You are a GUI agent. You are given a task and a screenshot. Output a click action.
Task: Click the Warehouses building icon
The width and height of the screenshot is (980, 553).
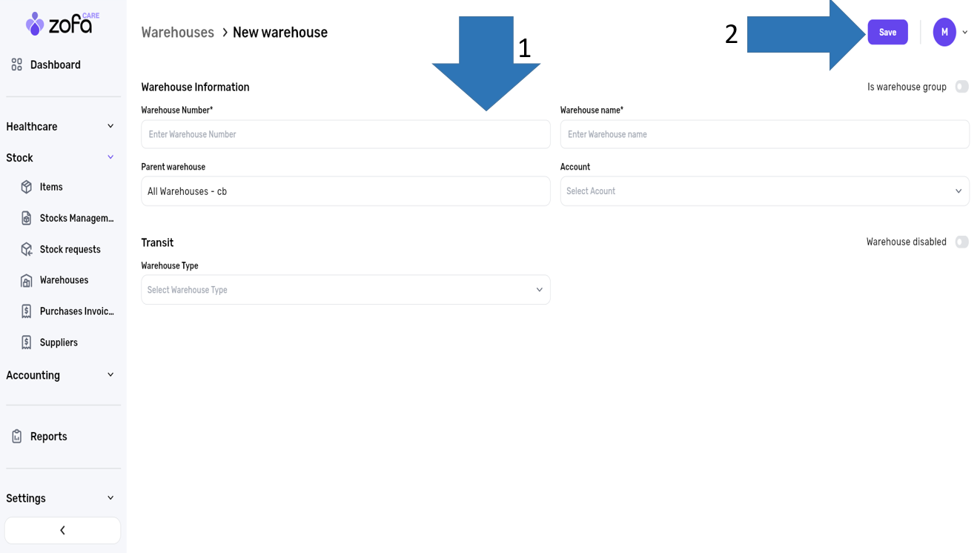point(27,280)
